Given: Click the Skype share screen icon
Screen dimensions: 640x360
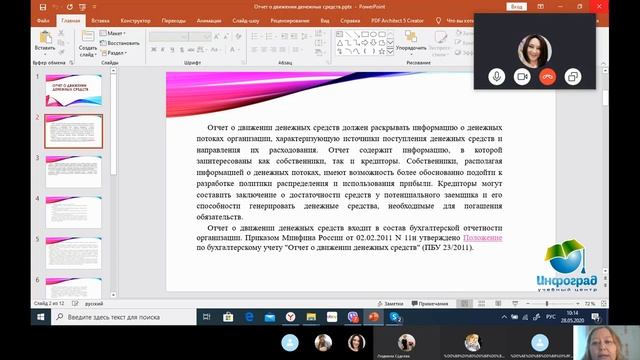Looking at the screenshot, I should (x=573, y=77).
